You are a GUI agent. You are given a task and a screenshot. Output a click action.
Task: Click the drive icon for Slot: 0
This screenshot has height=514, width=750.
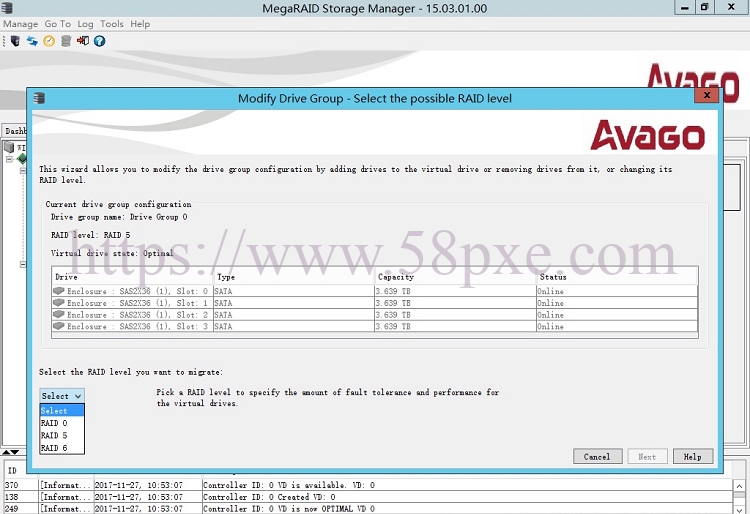point(59,291)
